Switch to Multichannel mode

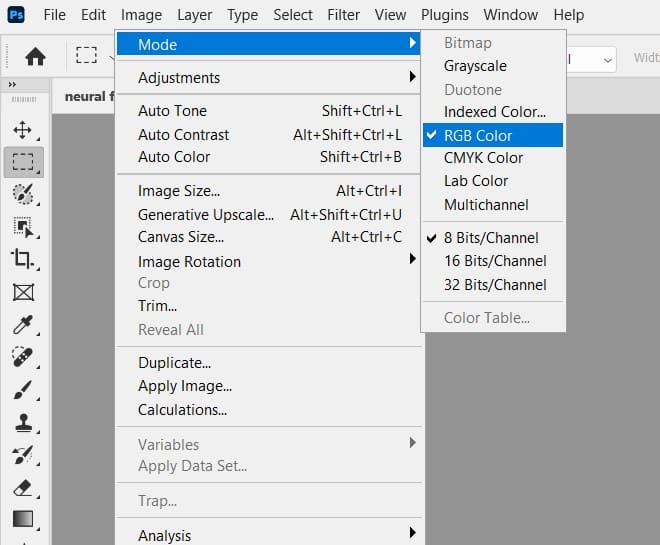(492, 205)
